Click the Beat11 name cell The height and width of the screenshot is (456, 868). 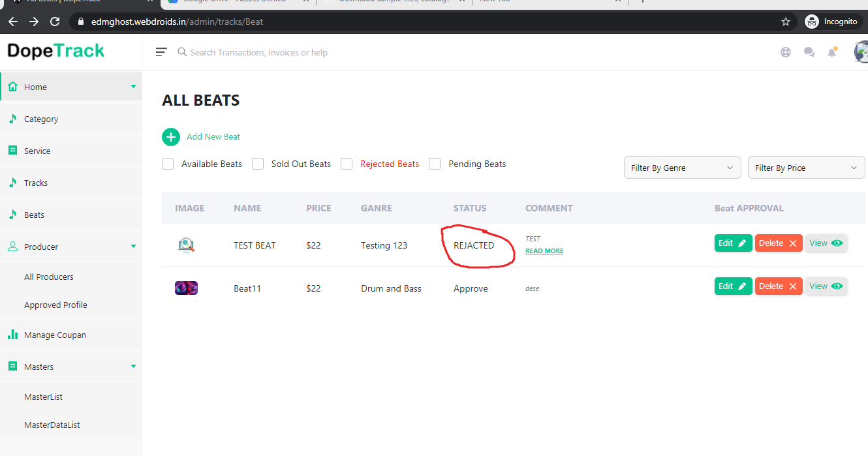click(x=247, y=288)
